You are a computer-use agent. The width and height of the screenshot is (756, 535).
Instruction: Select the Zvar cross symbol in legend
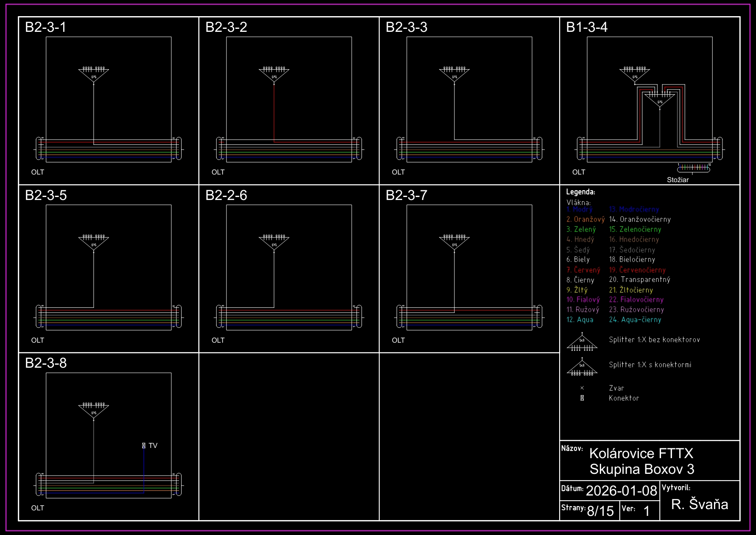[582, 388]
